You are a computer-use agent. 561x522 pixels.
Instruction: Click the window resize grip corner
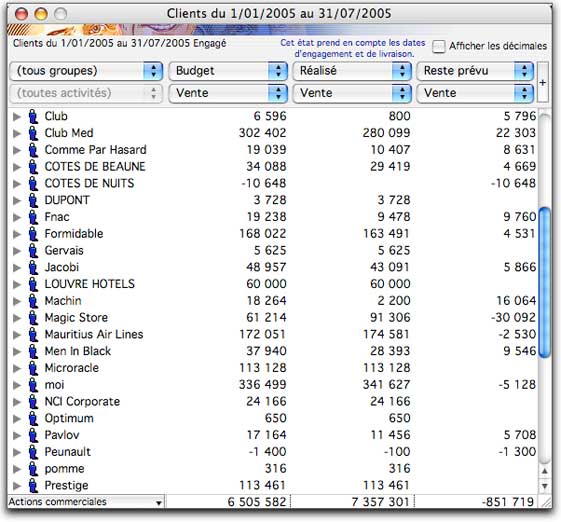pos(546,502)
